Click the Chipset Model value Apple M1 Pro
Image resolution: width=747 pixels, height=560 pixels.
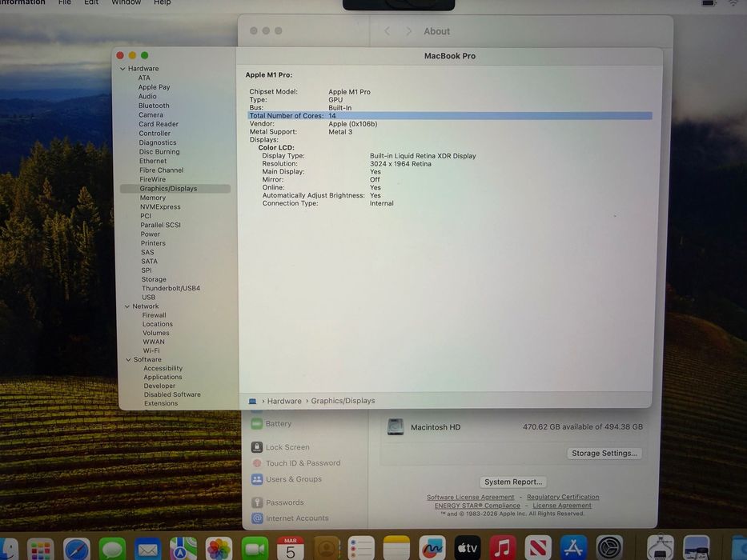(349, 92)
